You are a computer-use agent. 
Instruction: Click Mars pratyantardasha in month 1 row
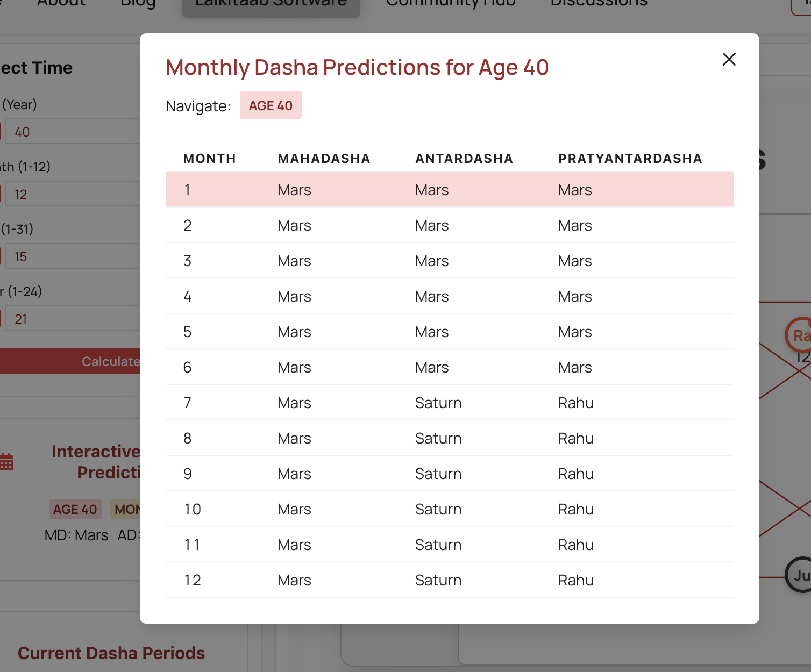point(575,190)
